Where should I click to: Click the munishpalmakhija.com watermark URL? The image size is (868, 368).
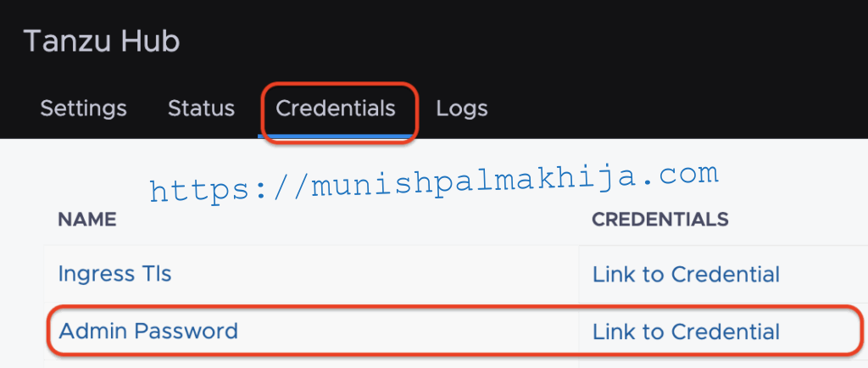pyautogui.click(x=434, y=182)
